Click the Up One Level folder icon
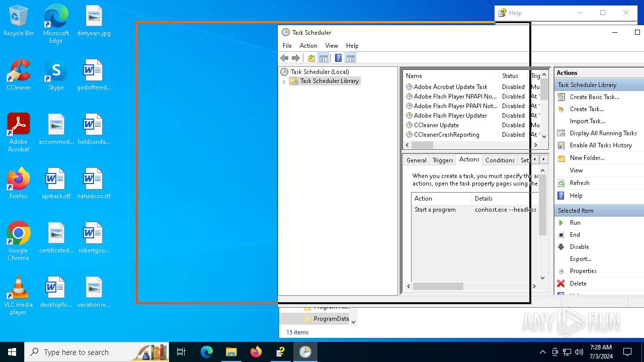644x362 pixels. [311, 58]
